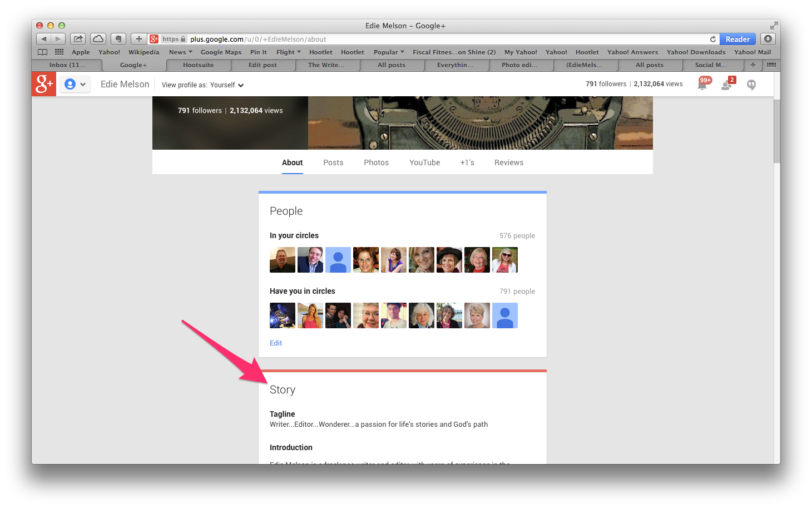Switch to the Inbox browser tab

[67, 65]
